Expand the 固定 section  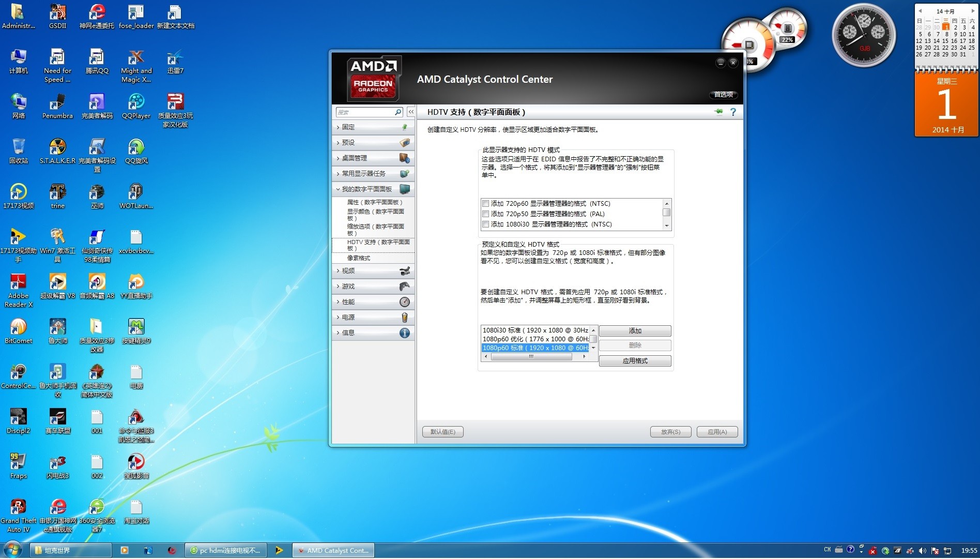point(373,127)
